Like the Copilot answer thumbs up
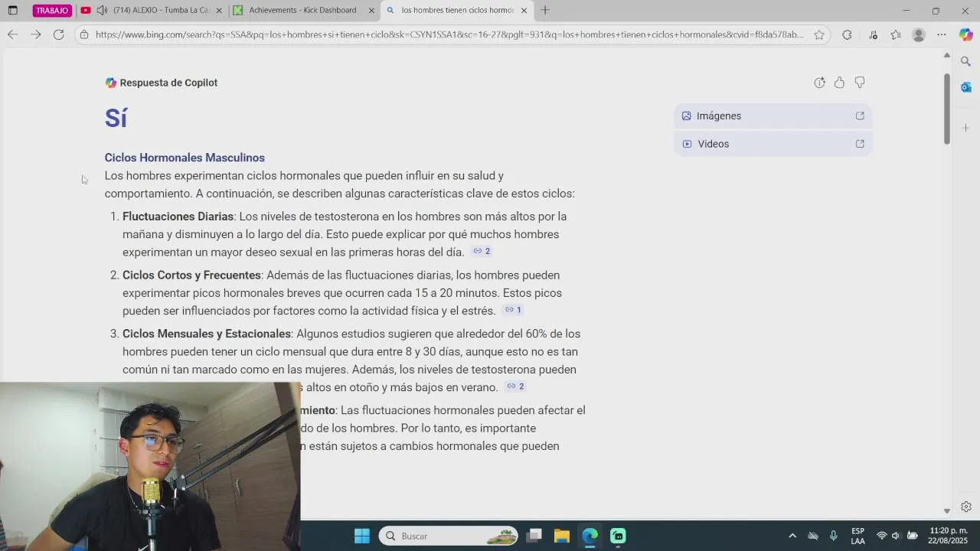This screenshot has height=551, width=980. click(839, 83)
